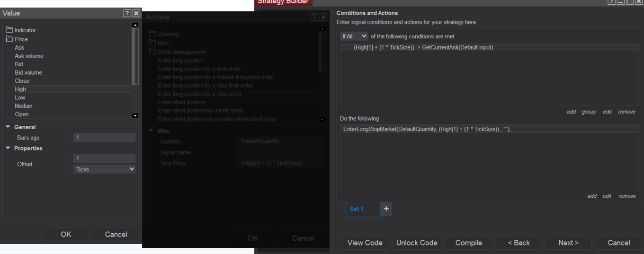
Task: Select Enter long position action
Action: click(180, 61)
